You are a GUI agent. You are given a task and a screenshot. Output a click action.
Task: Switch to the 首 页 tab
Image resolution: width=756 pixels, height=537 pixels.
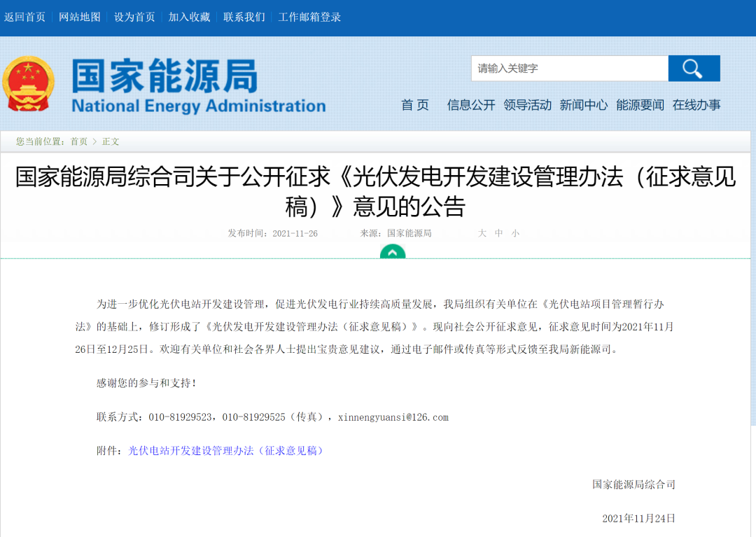point(414,106)
